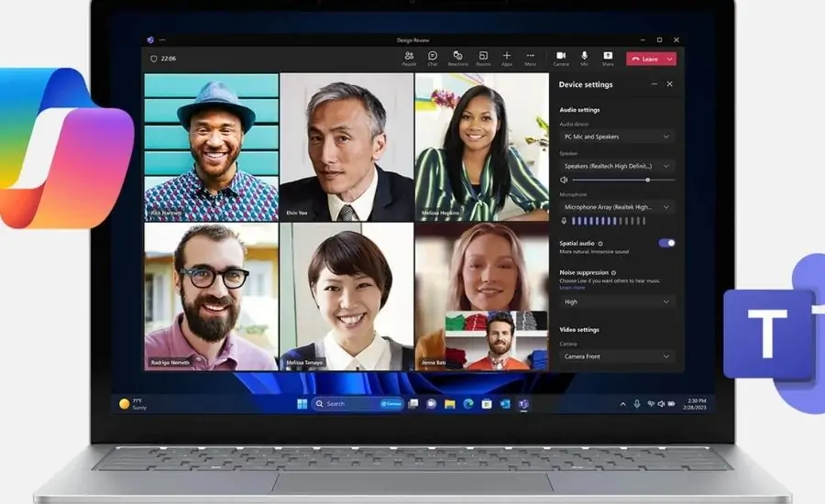Screen dimensions: 825x504
Task: Open Outlook from the taskbar
Action: pyautogui.click(x=505, y=404)
